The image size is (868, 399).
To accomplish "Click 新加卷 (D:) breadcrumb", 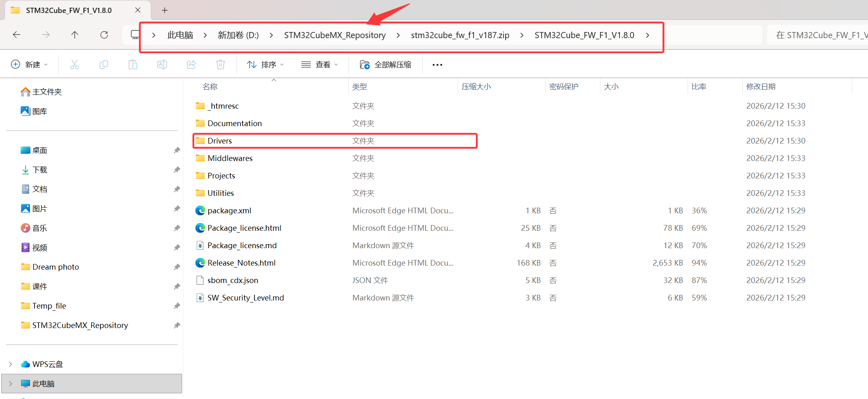I will 238,35.
